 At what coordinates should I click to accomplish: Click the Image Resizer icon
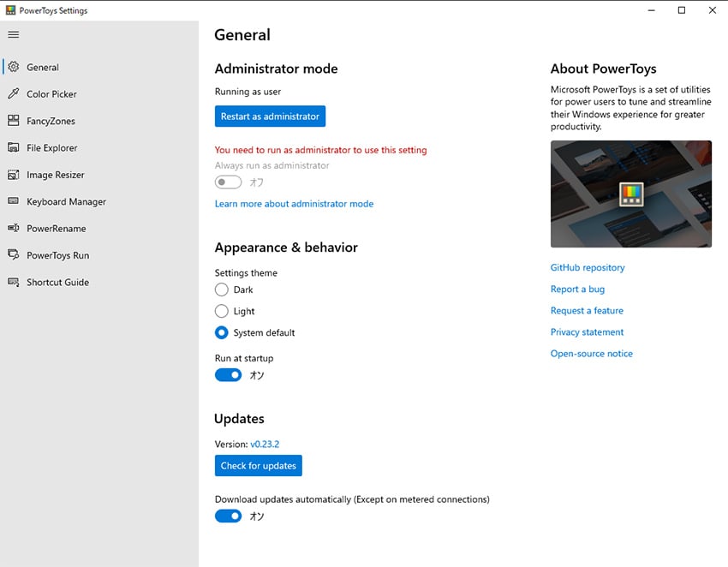14,175
